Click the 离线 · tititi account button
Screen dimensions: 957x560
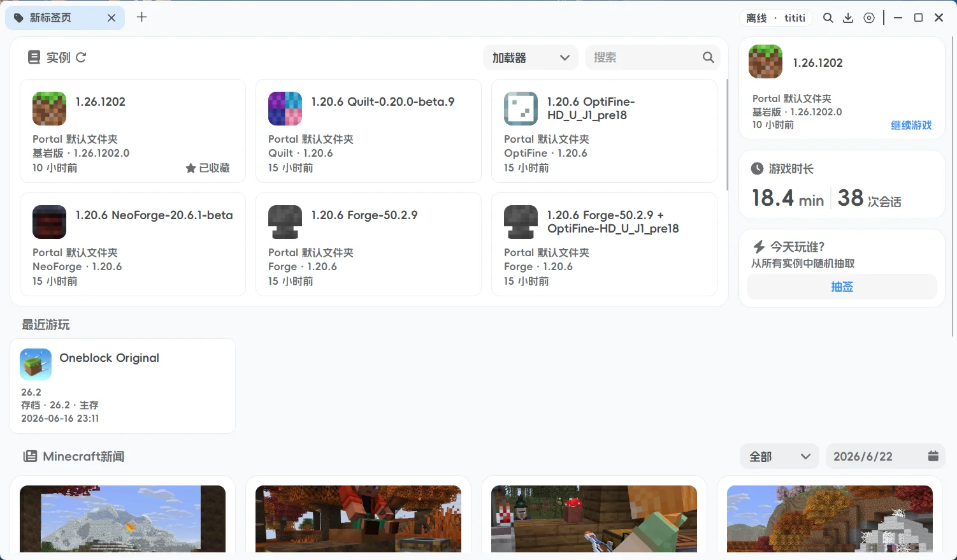pyautogui.click(x=776, y=18)
